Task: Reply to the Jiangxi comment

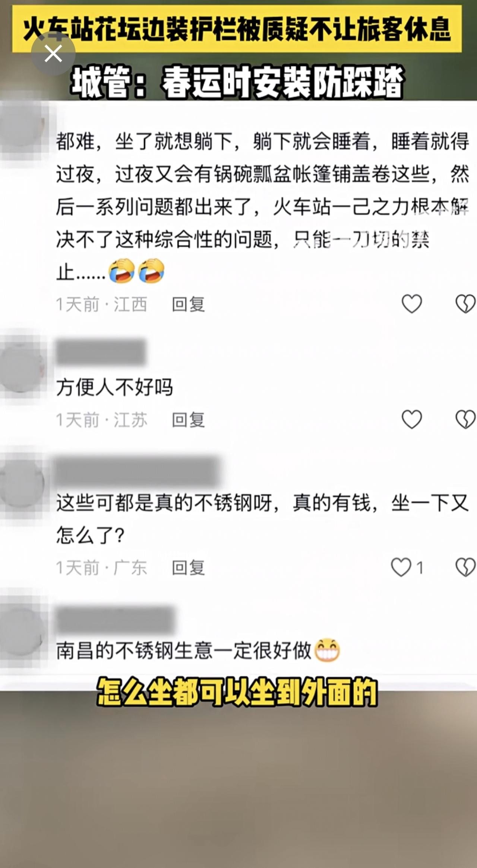Action: 188,304
